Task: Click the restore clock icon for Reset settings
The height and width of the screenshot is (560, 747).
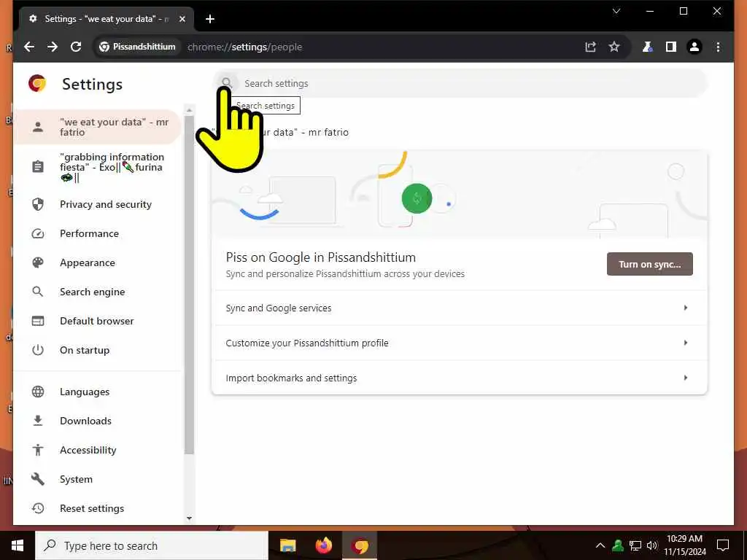Action: [x=38, y=508]
